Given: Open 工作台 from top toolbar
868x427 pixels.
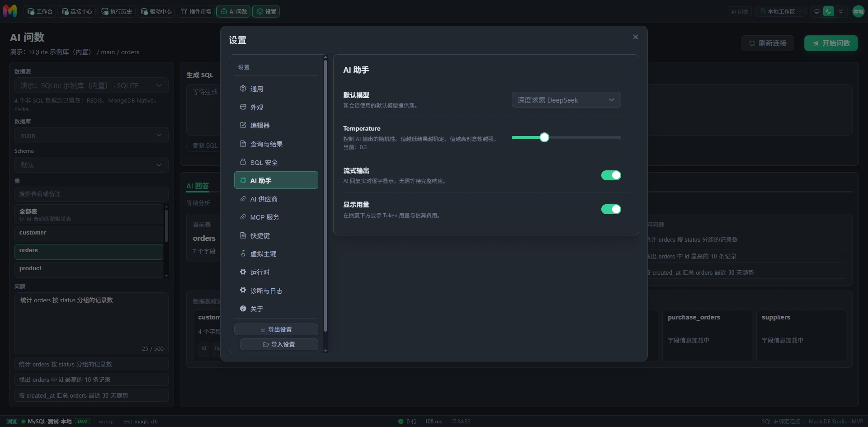Looking at the screenshot, I should [x=40, y=11].
